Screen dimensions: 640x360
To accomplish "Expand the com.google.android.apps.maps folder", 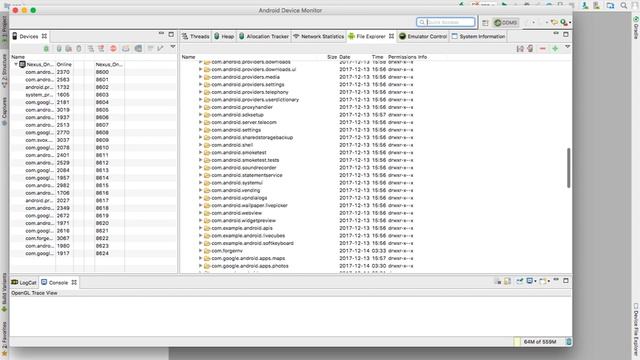I will coord(200,258).
